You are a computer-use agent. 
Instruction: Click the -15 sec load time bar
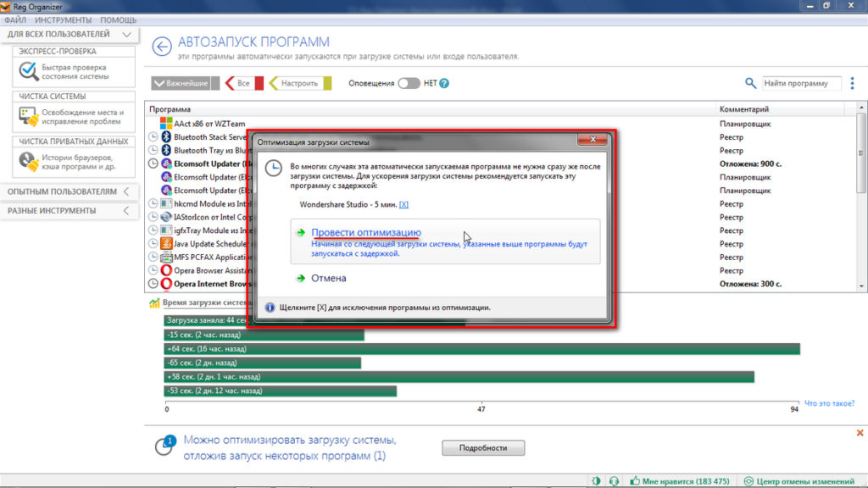tap(264, 335)
